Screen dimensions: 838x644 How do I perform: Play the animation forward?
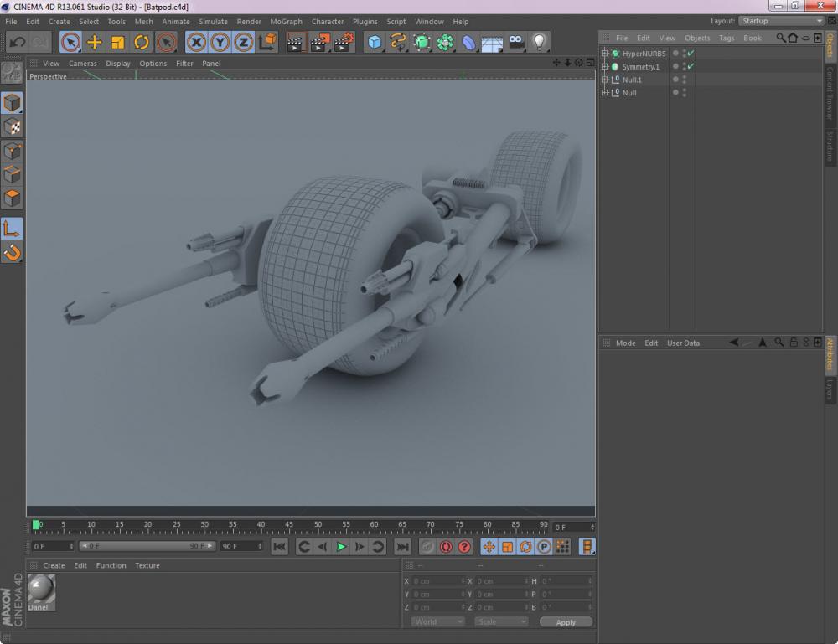pos(341,547)
